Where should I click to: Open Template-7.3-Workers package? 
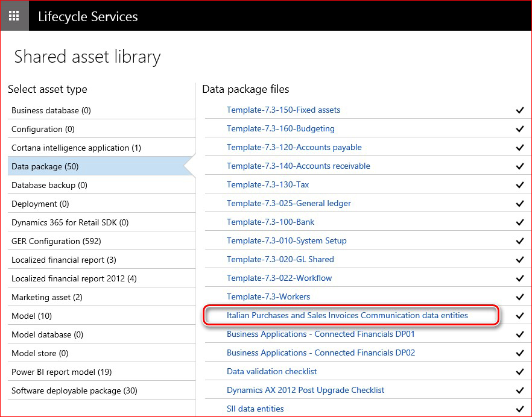(268, 296)
